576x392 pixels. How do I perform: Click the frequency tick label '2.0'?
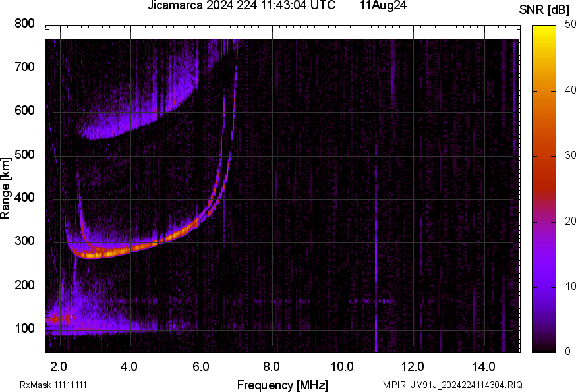pos(59,367)
